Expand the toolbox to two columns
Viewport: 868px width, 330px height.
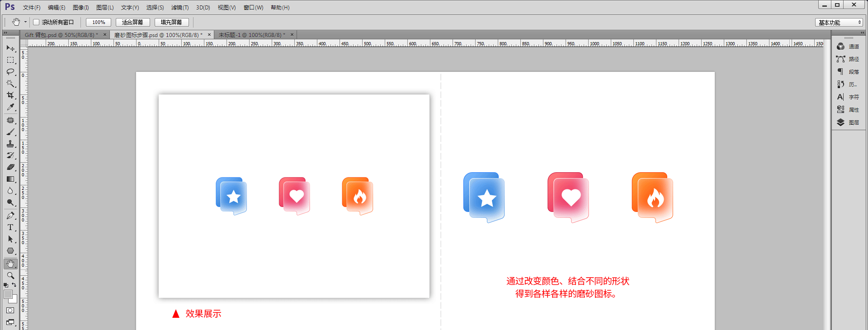click(x=5, y=33)
